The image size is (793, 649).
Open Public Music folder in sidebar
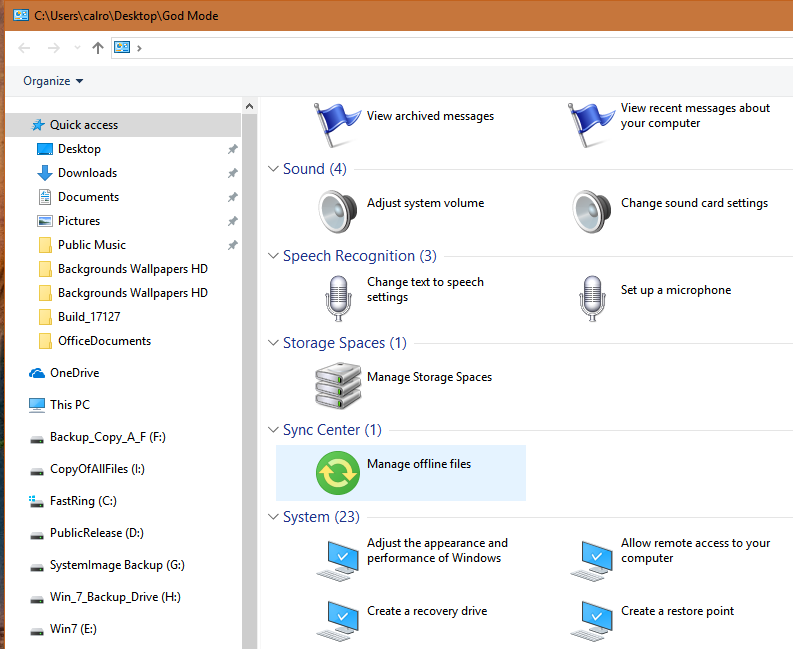tap(92, 245)
